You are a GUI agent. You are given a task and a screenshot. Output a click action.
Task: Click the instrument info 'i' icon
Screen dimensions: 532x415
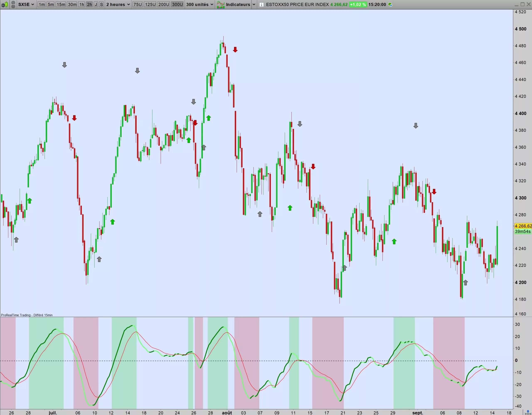261,5
